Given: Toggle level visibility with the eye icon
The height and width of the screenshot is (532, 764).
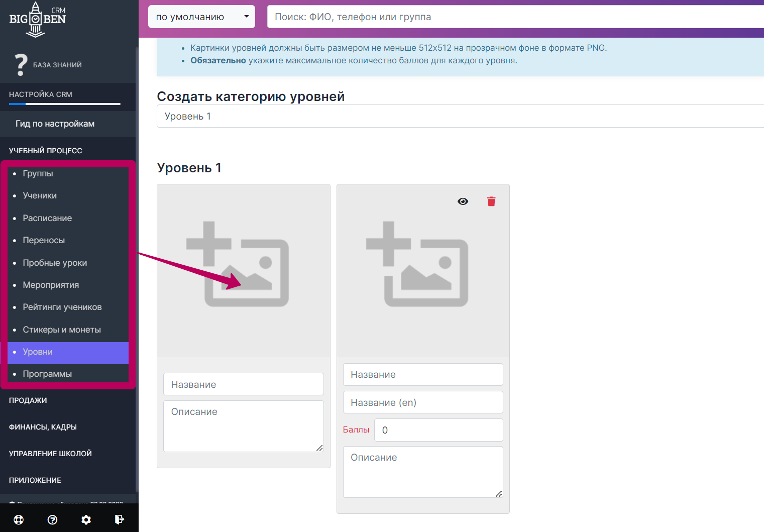Looking at the screenshot, I should [x=463, y=201].
